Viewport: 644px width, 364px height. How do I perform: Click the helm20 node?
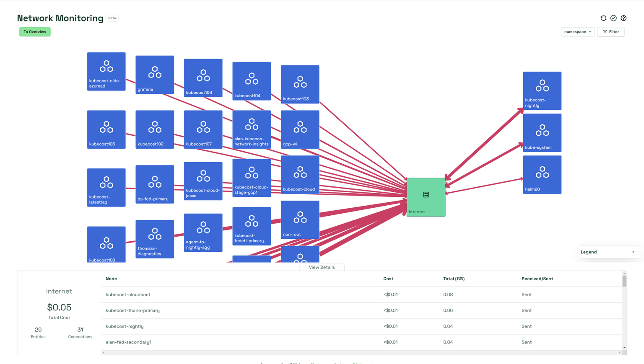(x=542, y=174)
